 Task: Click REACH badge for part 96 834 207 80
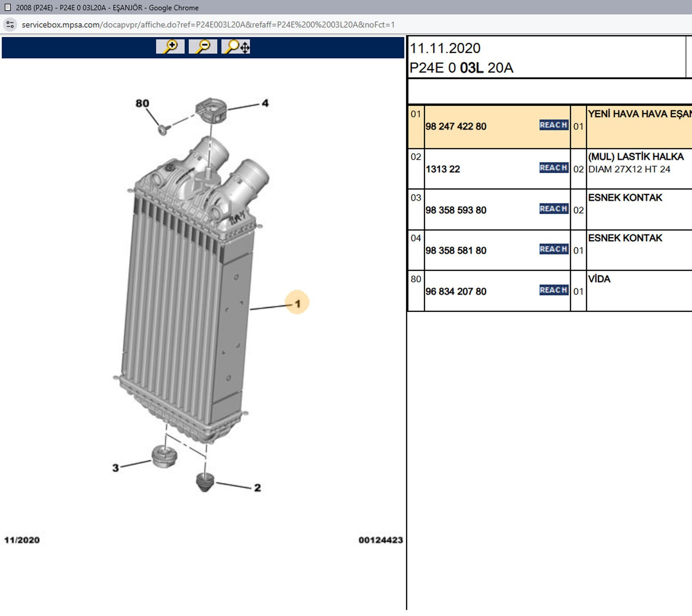pyautogui.click(x=553, y=290)
